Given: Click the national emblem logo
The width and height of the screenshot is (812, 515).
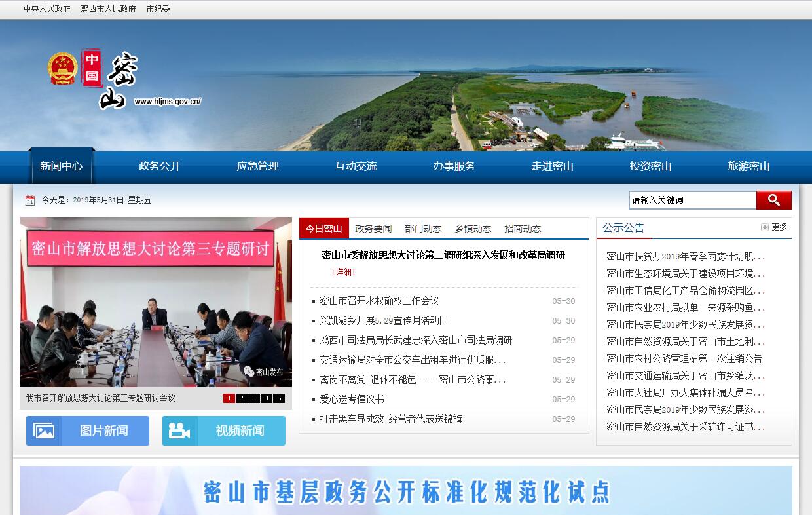Looking at the screenshot, I should (x=63, y=69).
